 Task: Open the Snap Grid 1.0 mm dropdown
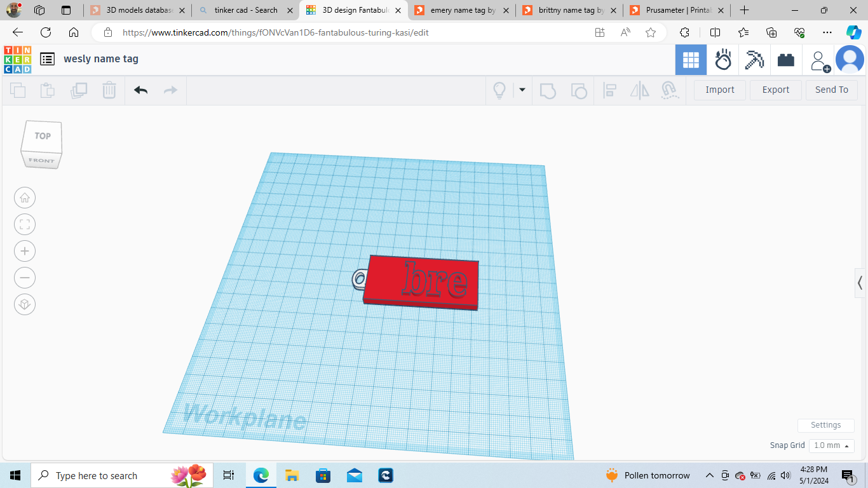(831, 445)
